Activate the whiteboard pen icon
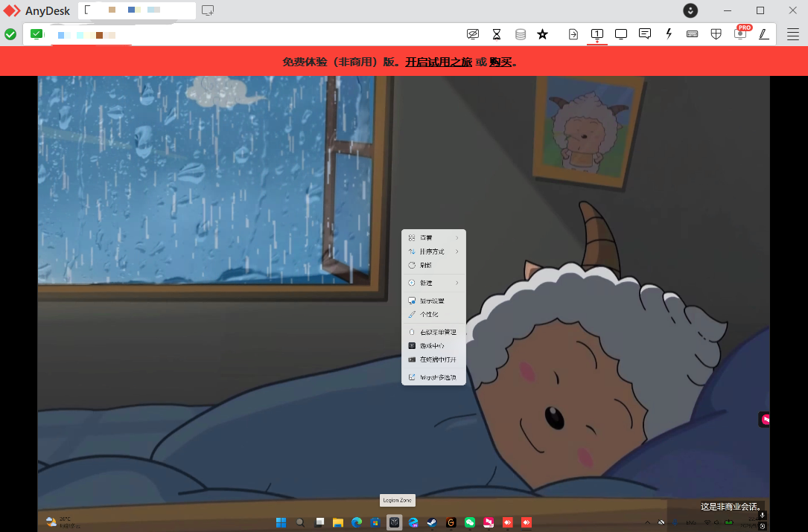Screen dimensions: 808x532 point(763,34)
